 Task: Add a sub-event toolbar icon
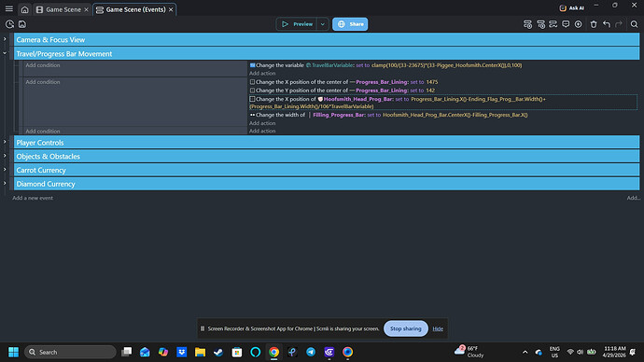click(541, 24)
